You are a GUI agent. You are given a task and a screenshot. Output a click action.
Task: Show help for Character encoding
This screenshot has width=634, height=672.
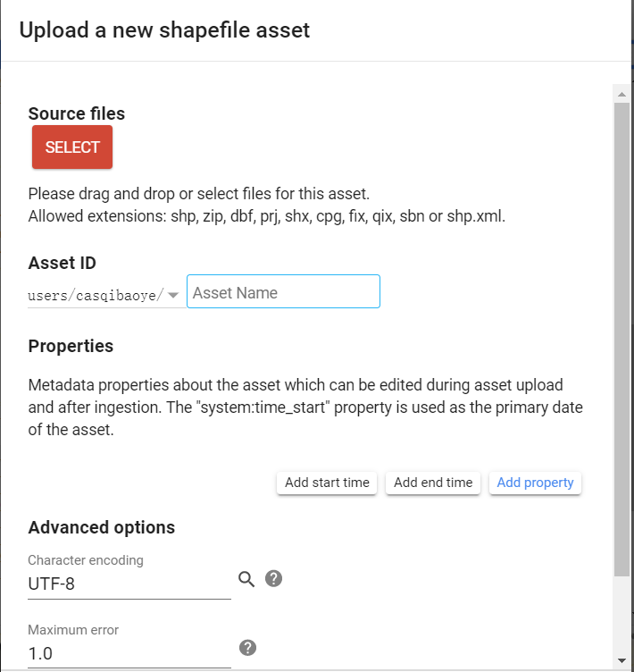[274, 578]
